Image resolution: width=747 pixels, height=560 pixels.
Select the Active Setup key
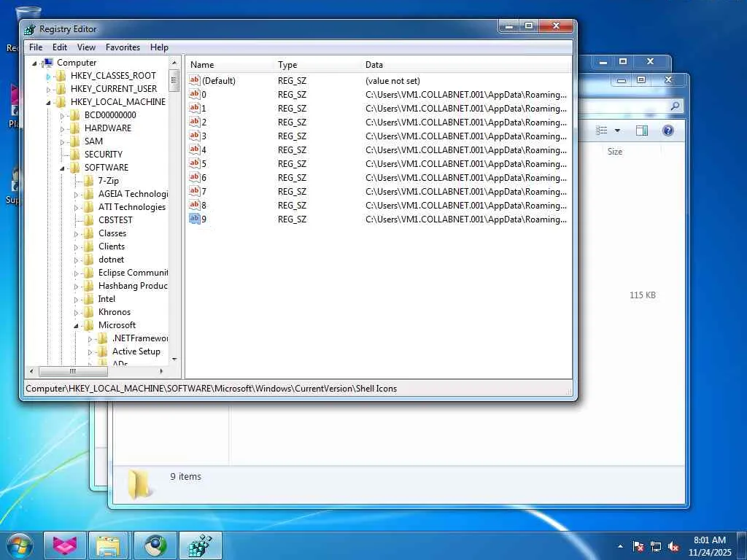coord(136,351)
